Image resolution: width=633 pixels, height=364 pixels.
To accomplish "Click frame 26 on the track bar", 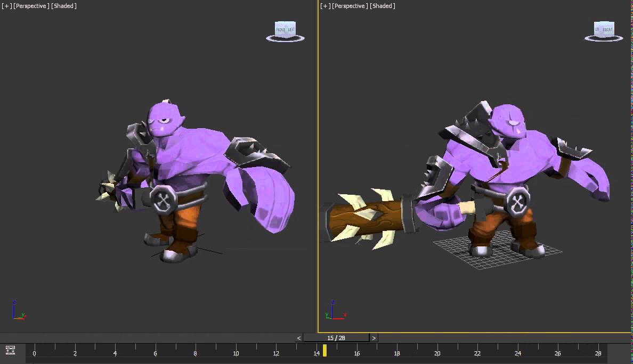I will coord(557,353).
